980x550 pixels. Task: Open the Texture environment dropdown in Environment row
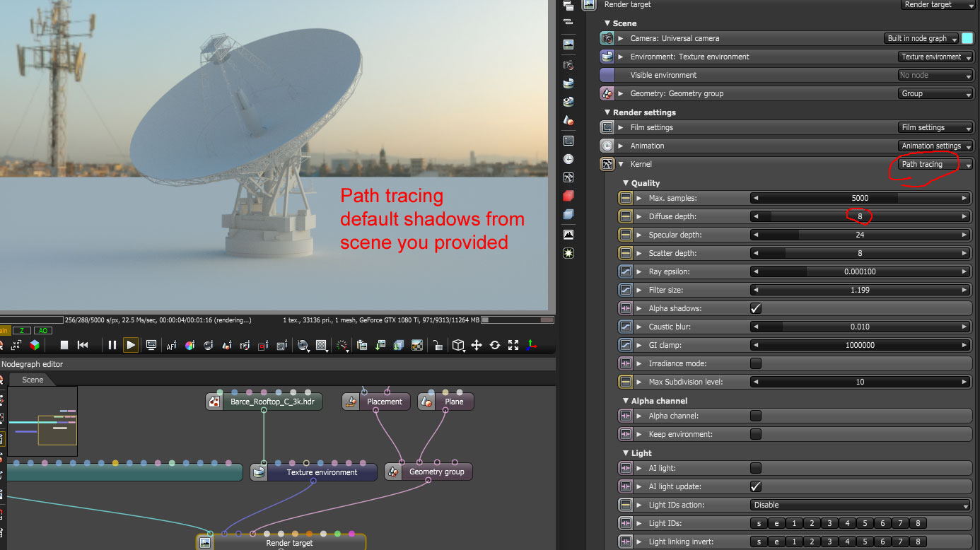(x=935, y=57)
